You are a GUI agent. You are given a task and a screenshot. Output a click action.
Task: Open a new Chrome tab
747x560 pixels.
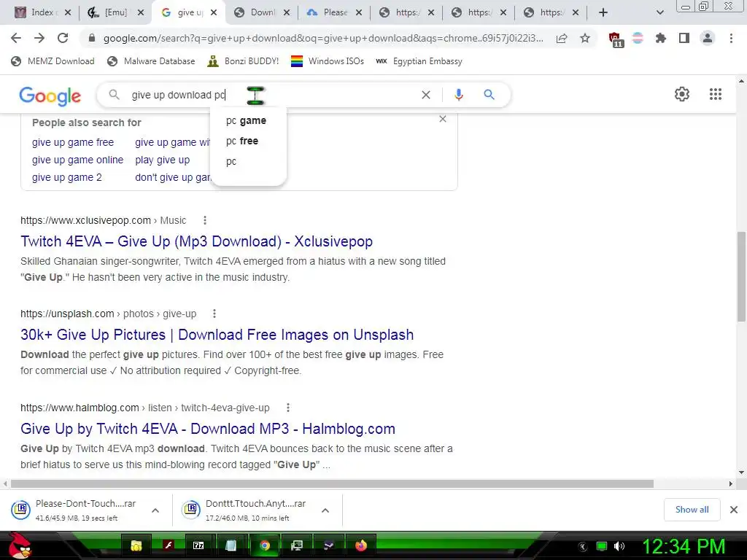tap(603, 12)
